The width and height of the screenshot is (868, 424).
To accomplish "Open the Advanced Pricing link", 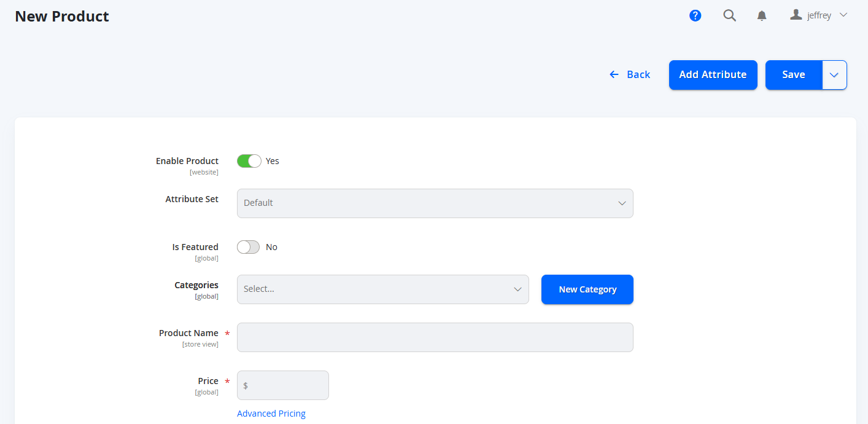I will tap(271, 414).
